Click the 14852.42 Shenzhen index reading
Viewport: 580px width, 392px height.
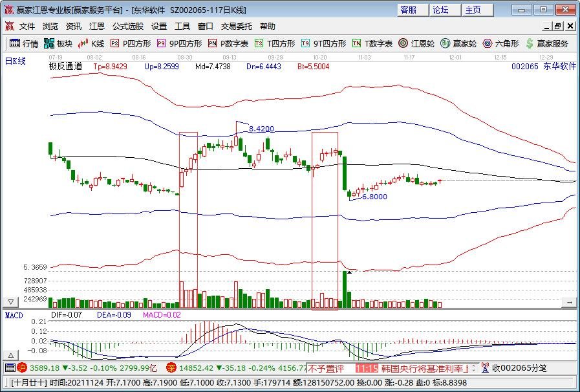(196, 368)
